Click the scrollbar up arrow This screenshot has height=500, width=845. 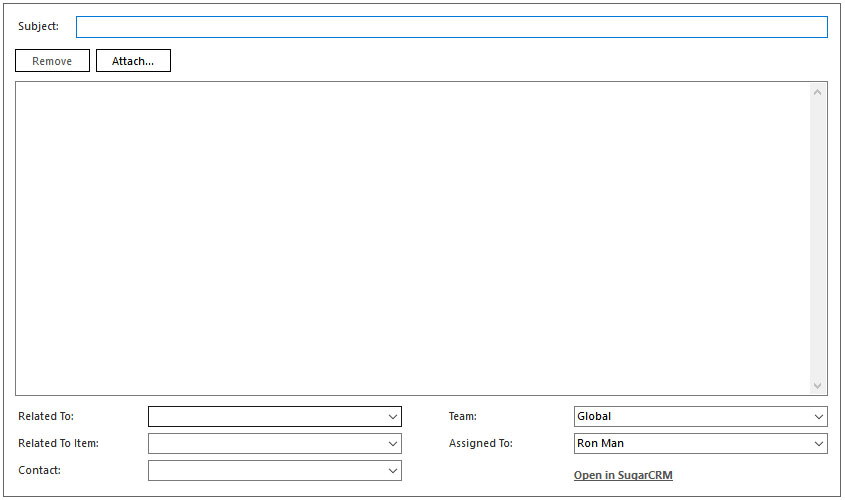coord(818,93)
